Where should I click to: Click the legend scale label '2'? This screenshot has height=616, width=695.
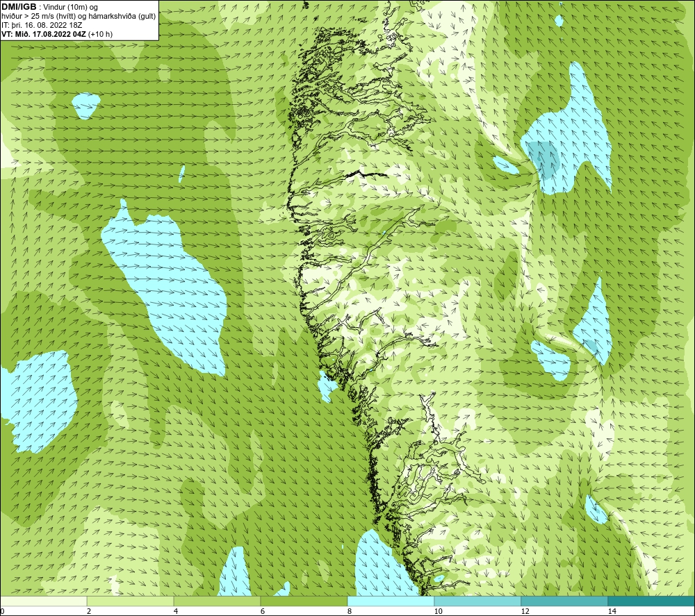89,611
